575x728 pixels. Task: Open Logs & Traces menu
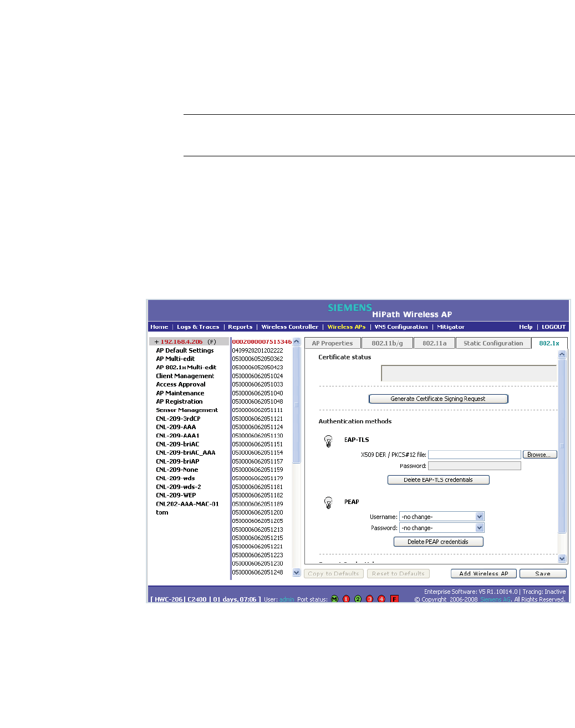198,327
